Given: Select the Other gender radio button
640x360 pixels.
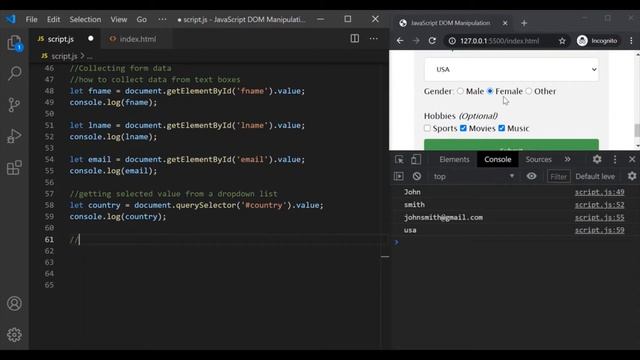Looking at the screenshot, I should coord(529,91).
